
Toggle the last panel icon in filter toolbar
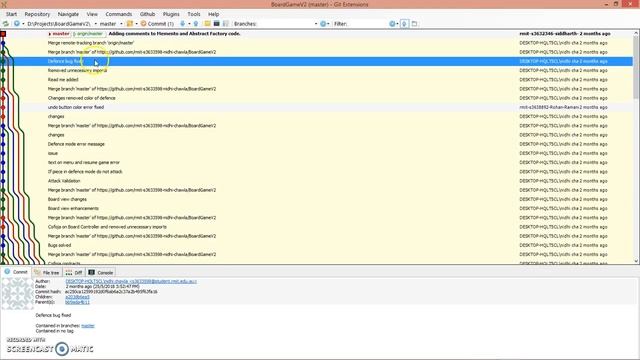[x=414, y=24]
